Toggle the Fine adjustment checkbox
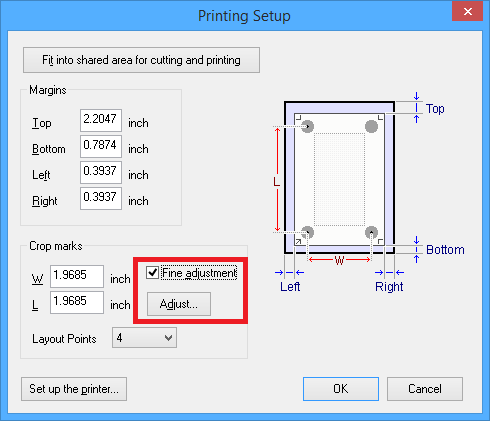 [152, 273]
